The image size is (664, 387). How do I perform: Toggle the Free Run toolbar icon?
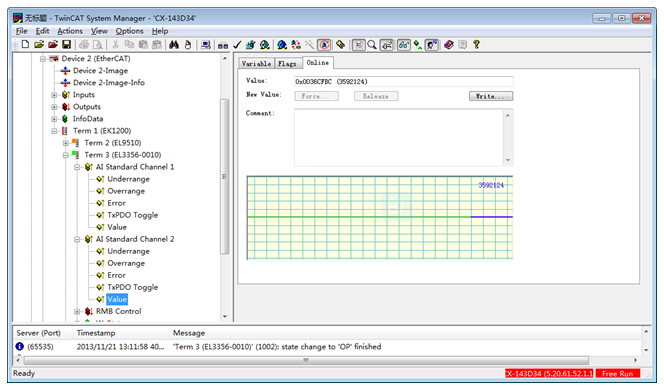pyautogui.click(x=324, y=44)
